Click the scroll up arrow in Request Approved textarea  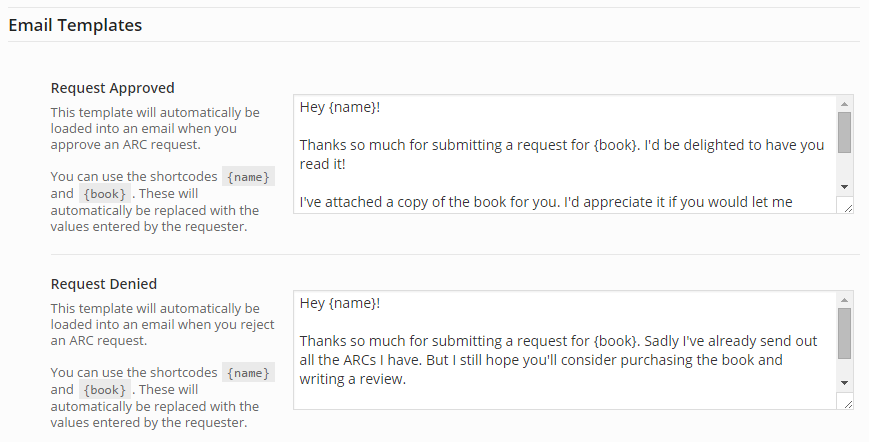tap(845, 103)
